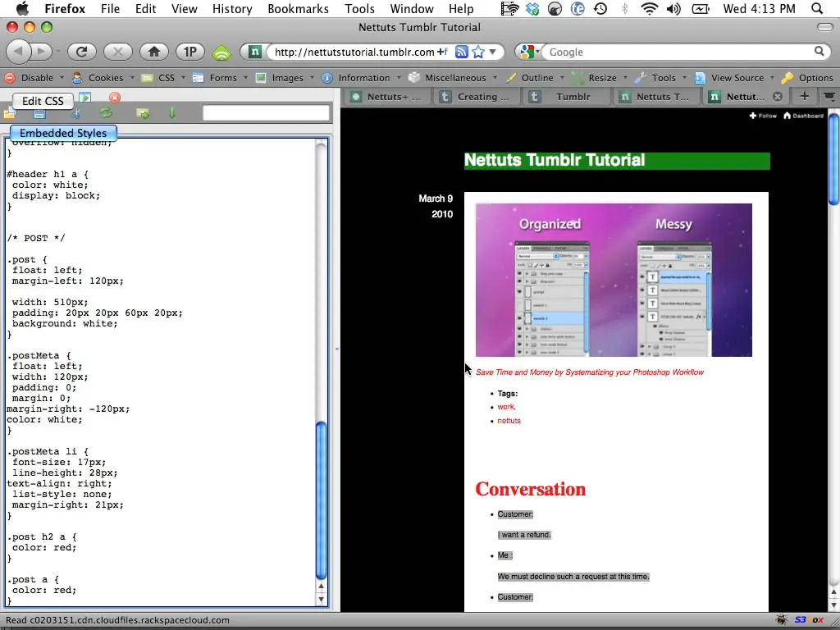Switch to the Tumblr browser tab

point(564,97)
